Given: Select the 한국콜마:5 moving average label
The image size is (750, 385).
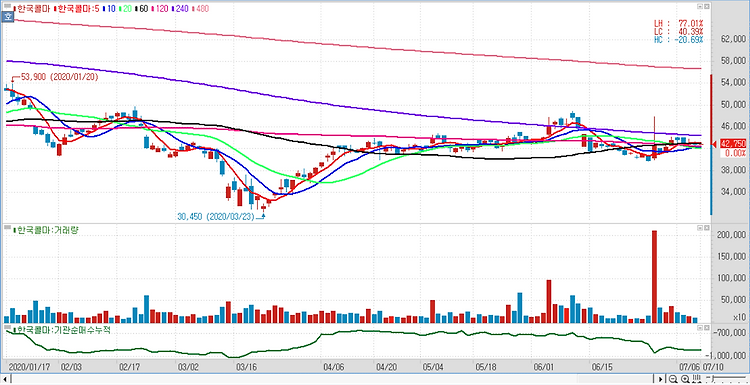Looking at the screenshot, I should [x=77, y=8].
